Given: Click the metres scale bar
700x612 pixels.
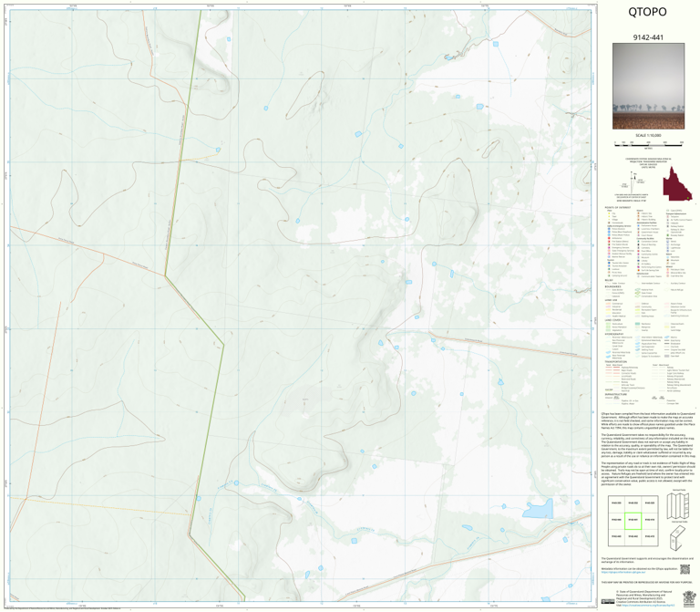Looking at the screenshot, I should (x=648, y=143).
